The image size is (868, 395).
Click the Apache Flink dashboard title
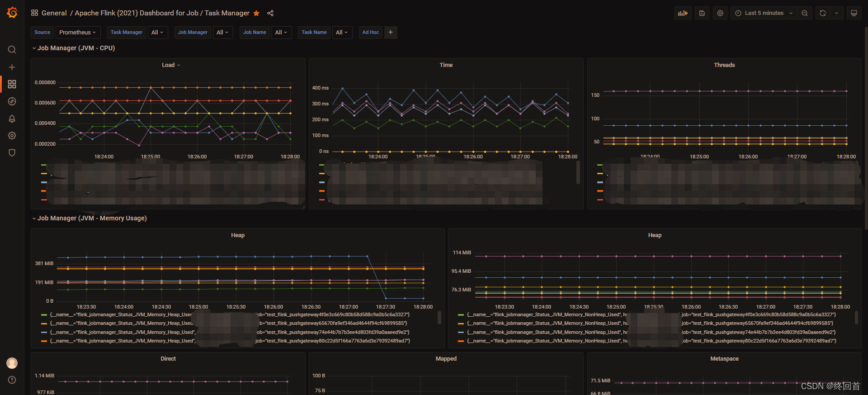point(162,13)
